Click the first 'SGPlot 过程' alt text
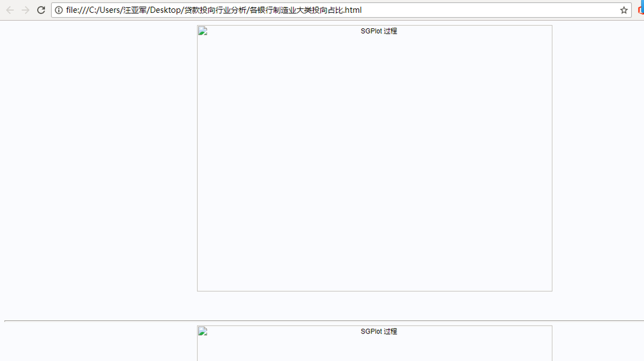Image resolution: width=644 pixels, height=361 pixels. (378, 31)
